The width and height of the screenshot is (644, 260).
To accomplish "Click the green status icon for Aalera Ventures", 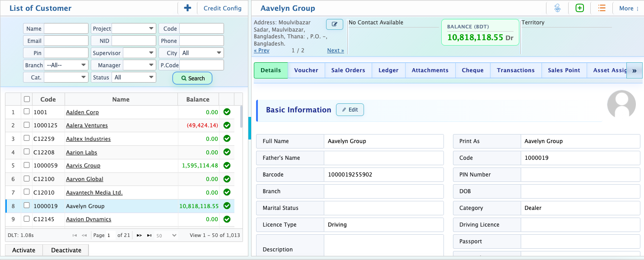I will 227,125.
